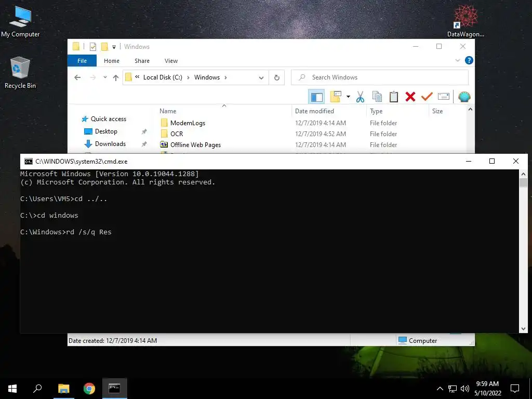Select Desktop in the navigation pane
This screenshot has height=399, width=532.
(x=106, y=131)
